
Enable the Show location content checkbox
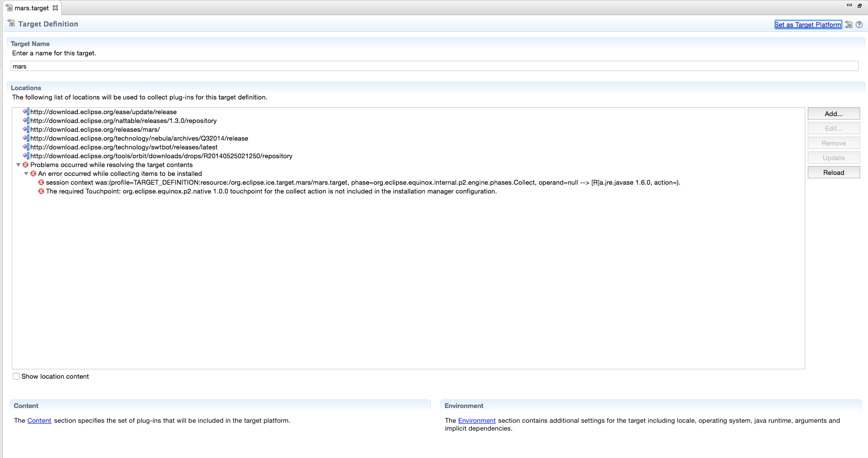coord(16,376)
